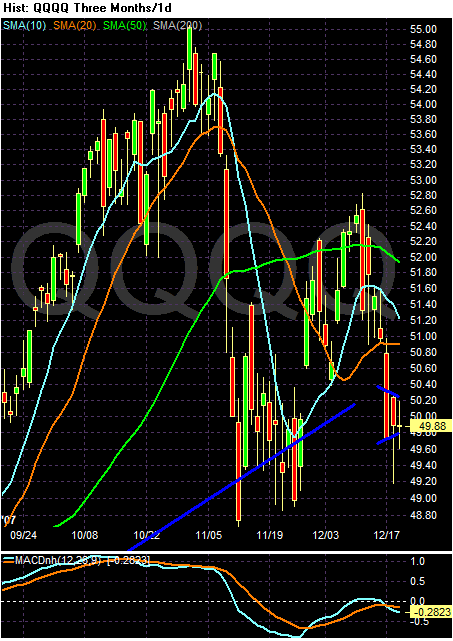453x641 pixels.
Task: Click the 12/03 date axis label
Action: point(325,535)
